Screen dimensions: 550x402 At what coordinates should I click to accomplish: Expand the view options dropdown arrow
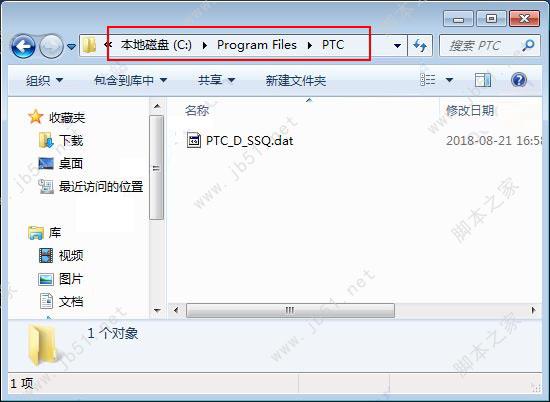point(449,80)
